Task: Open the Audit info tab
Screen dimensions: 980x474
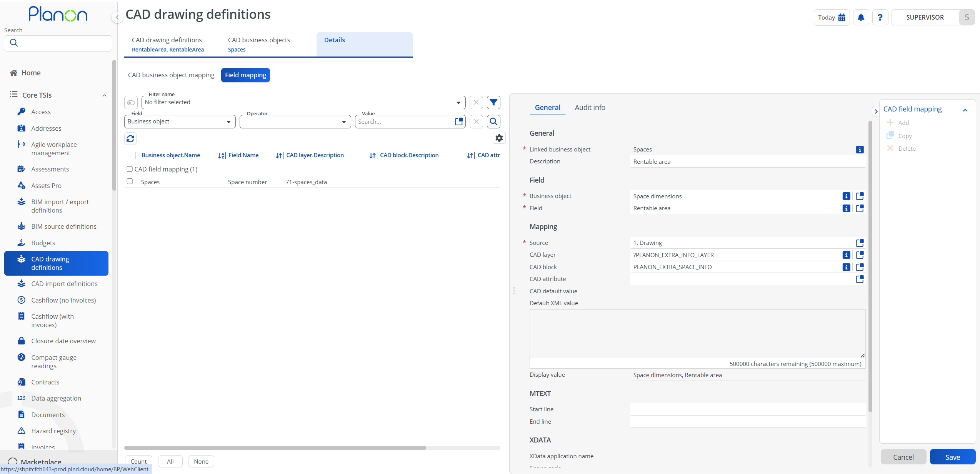Action: tap(590, 108)
